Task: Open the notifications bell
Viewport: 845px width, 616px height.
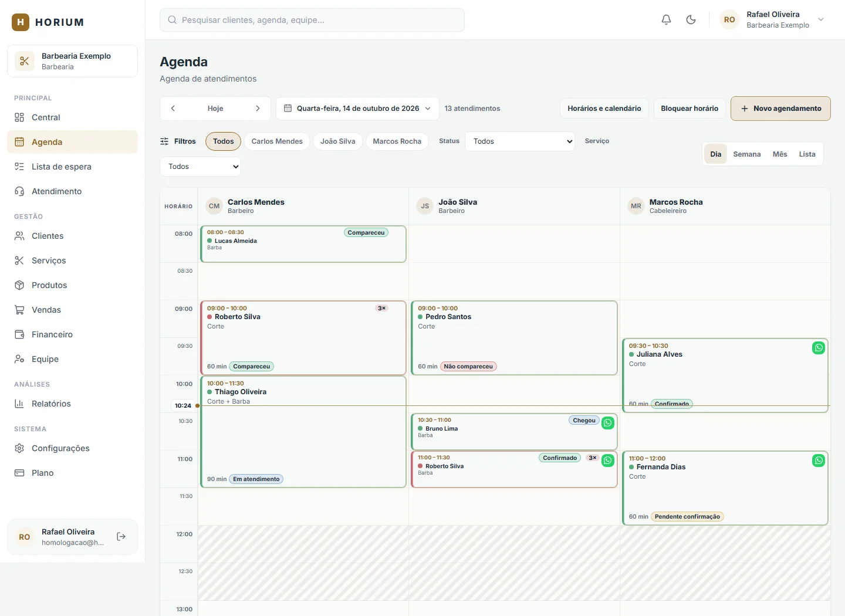Action: point(666,20)
